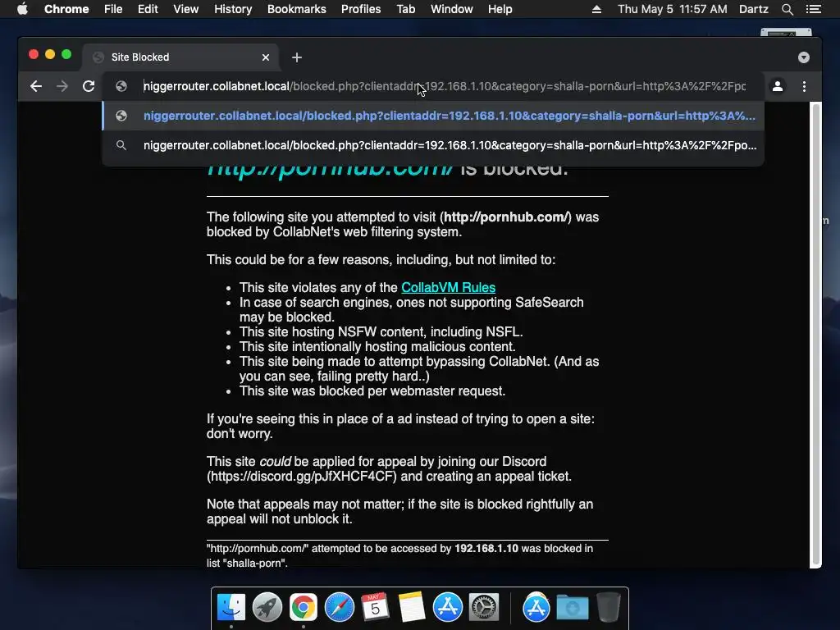This screenshot has height=630, width=840.
Task: Open the App Store in the Dock
Action: coord(447,608)
